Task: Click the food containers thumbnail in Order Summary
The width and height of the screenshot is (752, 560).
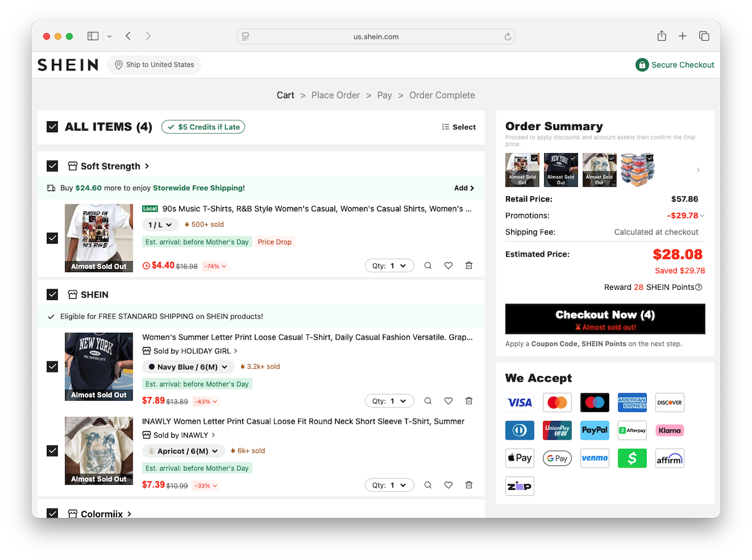Action: tap(637, 169)
